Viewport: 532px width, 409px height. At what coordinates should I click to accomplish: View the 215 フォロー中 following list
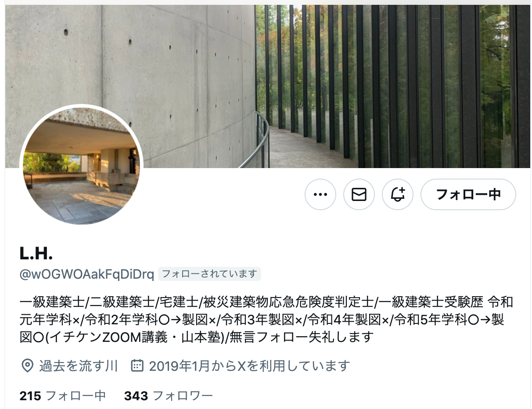pos(63,396)
